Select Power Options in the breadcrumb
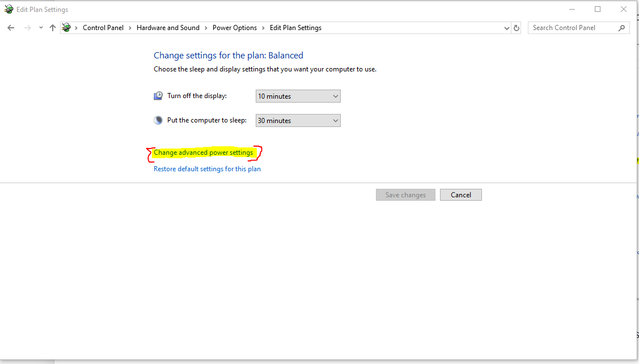Image resolution: width=639 pixels, height=364 pixels. [234, 28]
